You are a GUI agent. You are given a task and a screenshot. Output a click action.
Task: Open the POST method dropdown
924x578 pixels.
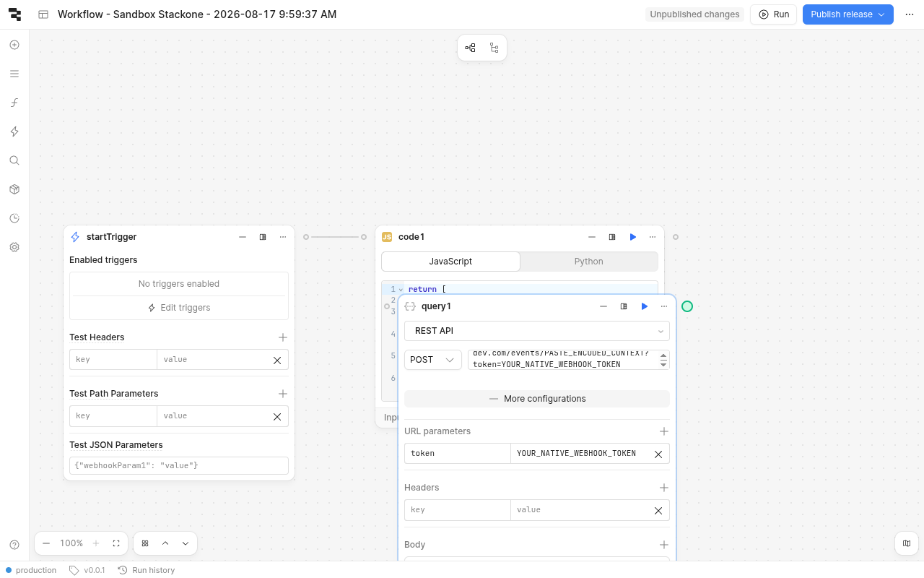coord(433,360)
